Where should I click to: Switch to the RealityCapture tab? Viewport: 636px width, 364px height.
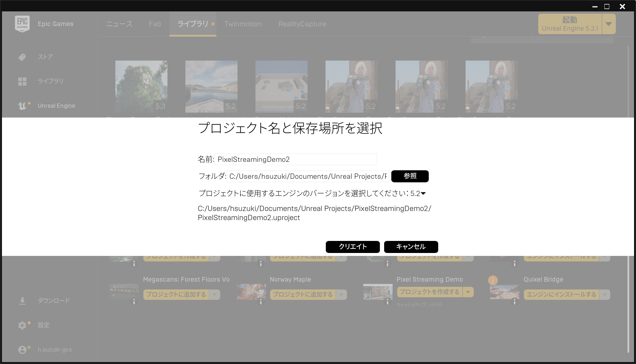[302, 24]
